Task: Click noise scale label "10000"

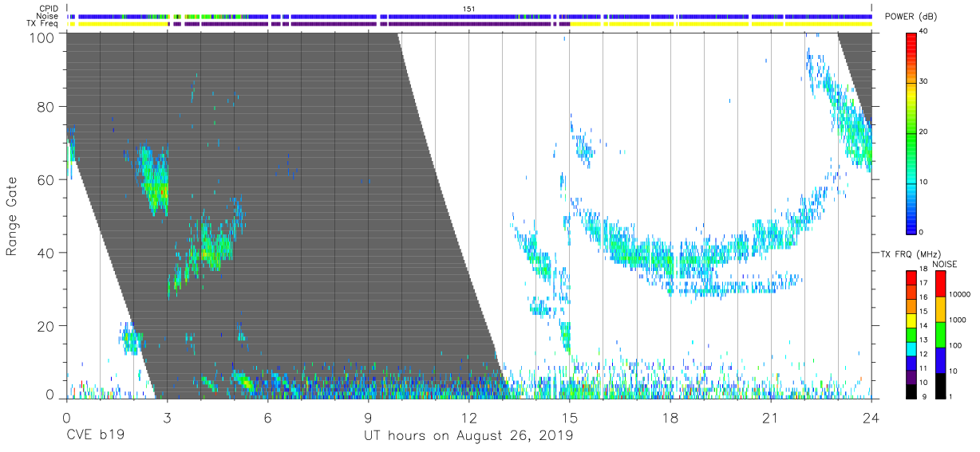Action: (x=959, y=295)
